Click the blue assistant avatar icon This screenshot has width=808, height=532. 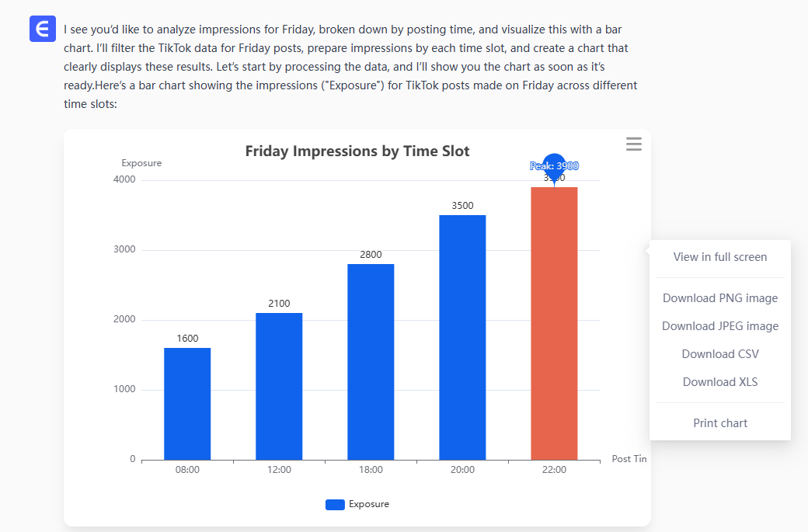pyautogui.click(x=42, y=30)
